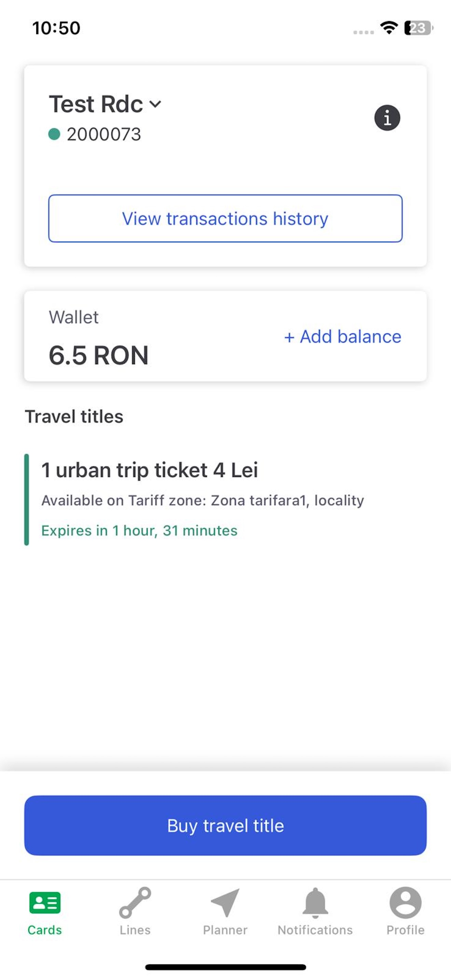Tap the Cards icon in bottom bar
451x980 pixels.
pos(45,902)
